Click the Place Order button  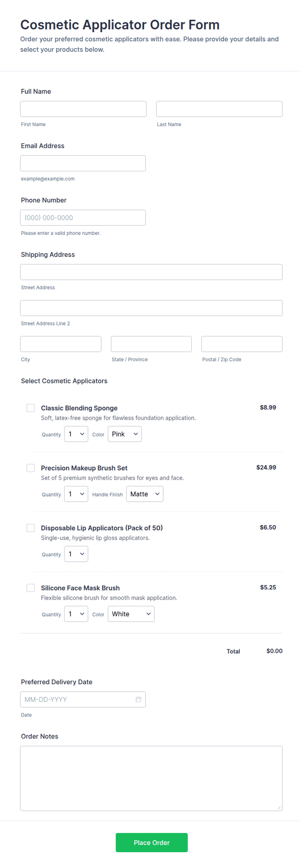pos(152,843)
